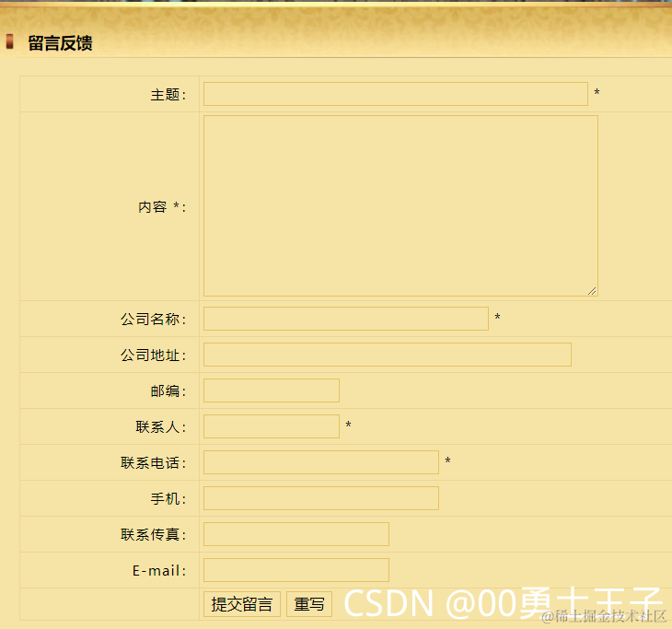This screenshot has height=629, width=672.
Task: Click the 内容 label text
Action: [162, 207]
